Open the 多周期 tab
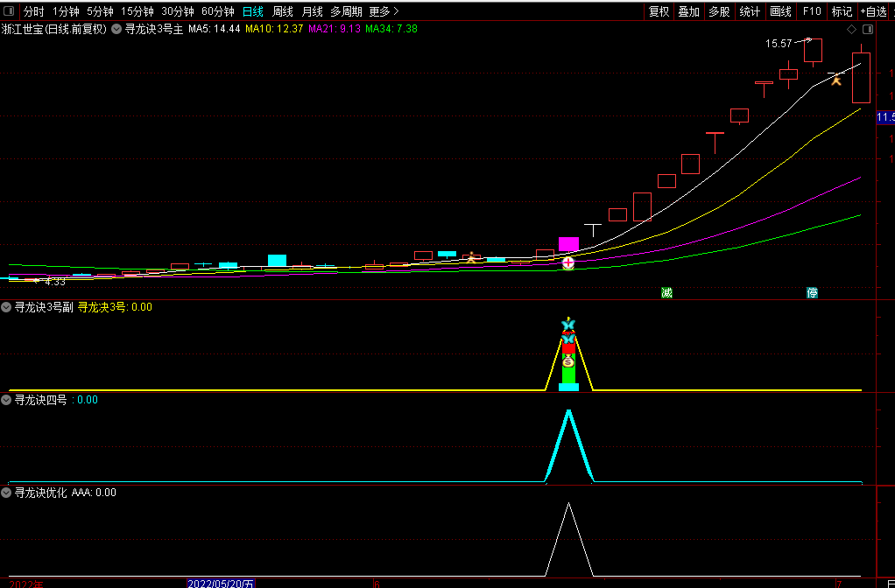This screenshot has height=588, width=895. tap(346, 11)
